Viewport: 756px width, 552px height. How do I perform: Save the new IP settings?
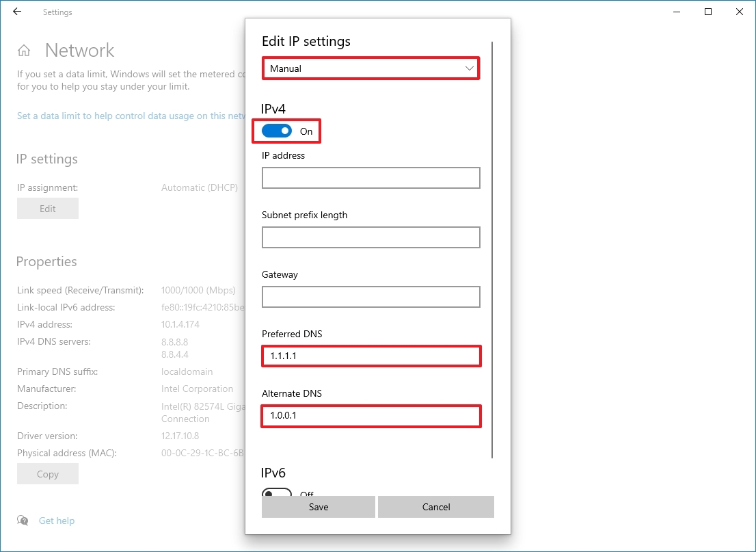318,506
